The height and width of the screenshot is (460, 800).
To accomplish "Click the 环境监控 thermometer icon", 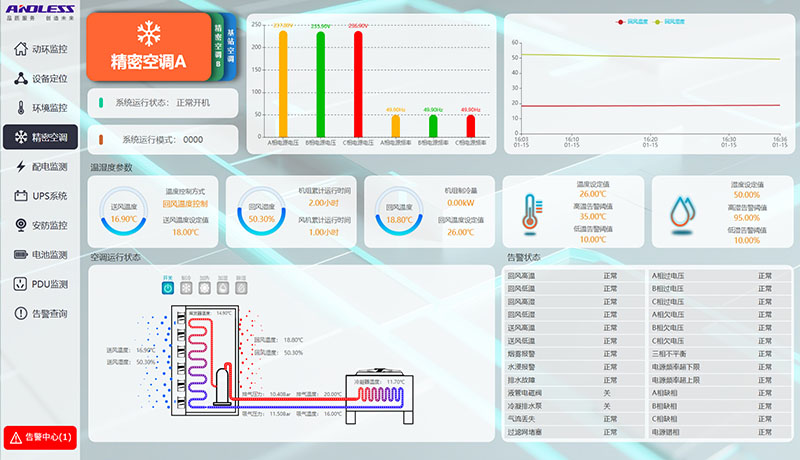I will tap(22, 108).
